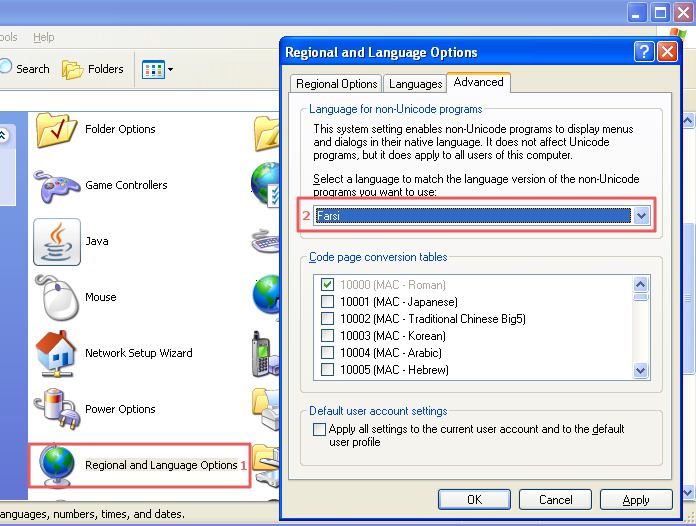Select the Power Options text label
This screenshot has width=696, height=526.
[120, 409]
